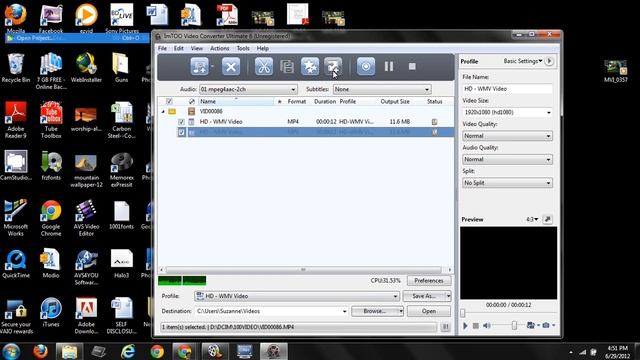
Task: Click the File Name input field
Action: click(x=507, y=89)
